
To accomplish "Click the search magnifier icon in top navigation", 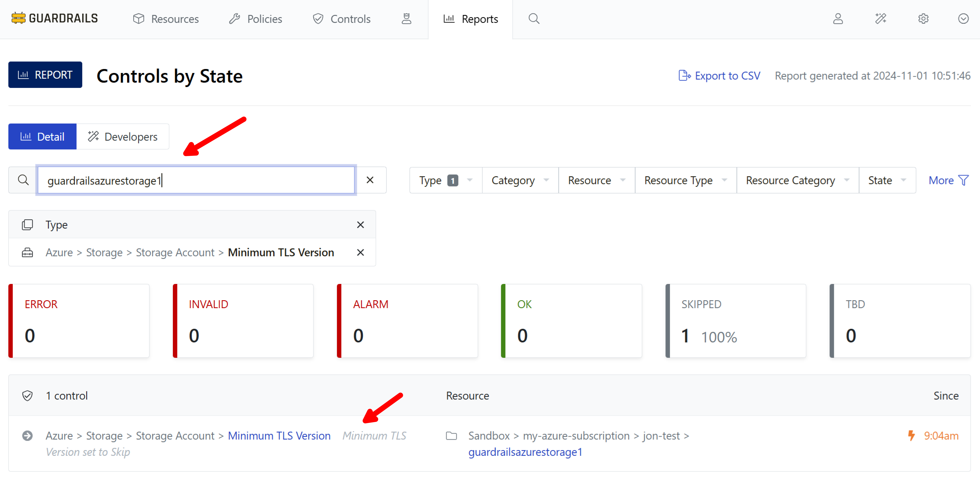I will coord(534,19).
